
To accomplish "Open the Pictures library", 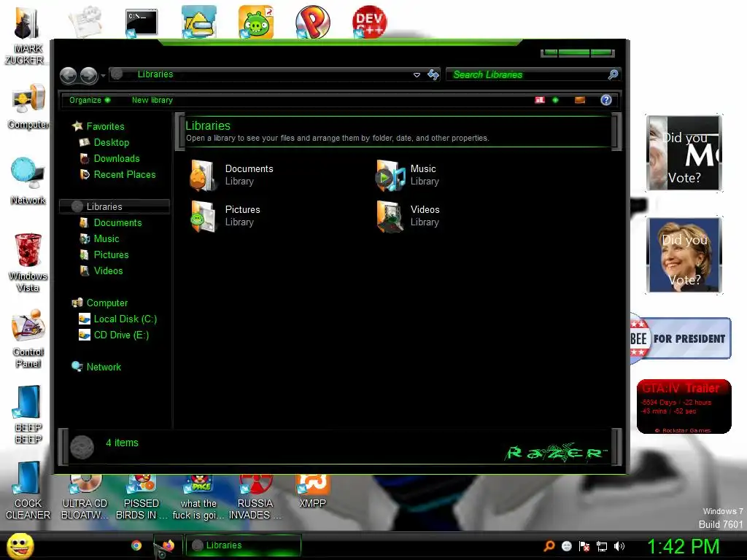I will pyautogui.click(x=225, y=216).
